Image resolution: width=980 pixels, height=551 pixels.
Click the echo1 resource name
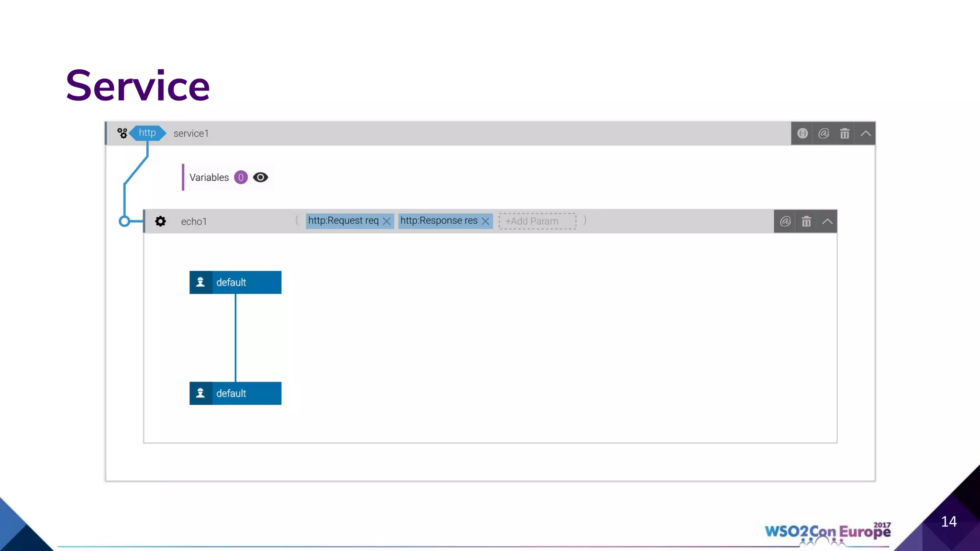[x=194, y=221]
